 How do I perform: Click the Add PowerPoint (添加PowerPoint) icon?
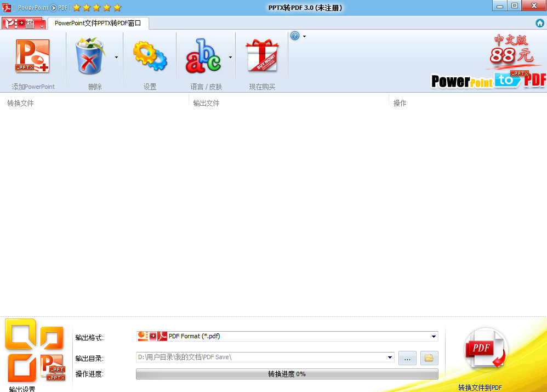coord(33,56)
